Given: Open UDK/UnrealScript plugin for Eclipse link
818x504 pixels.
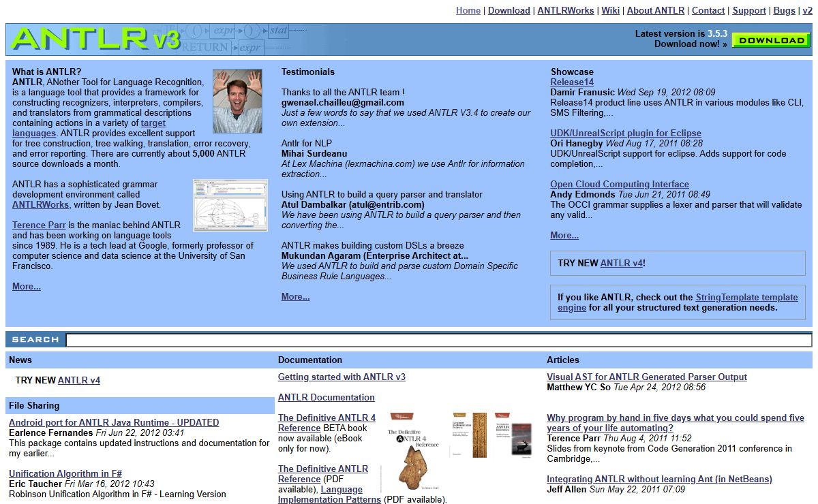Looking at the screenshot, I should pos(626,133).
